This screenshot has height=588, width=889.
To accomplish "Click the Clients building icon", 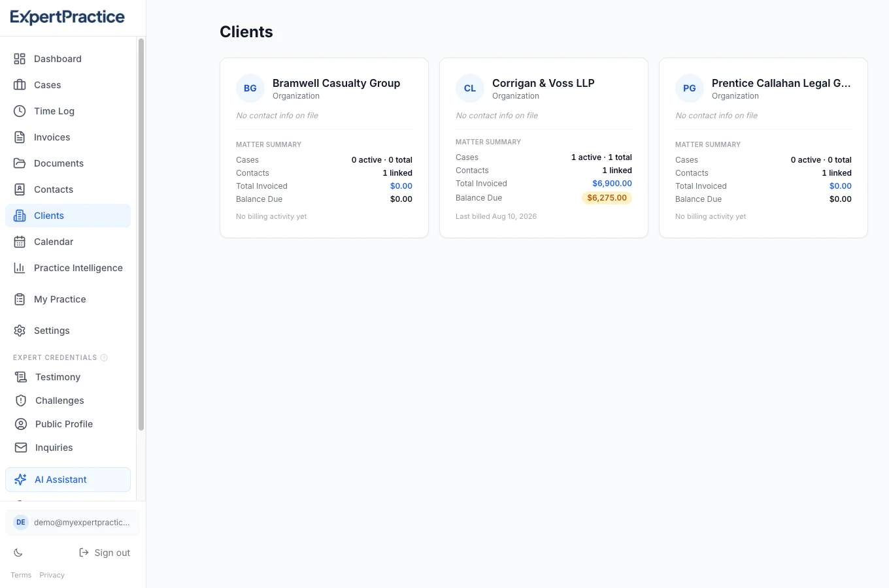I will tap(20, 216).
